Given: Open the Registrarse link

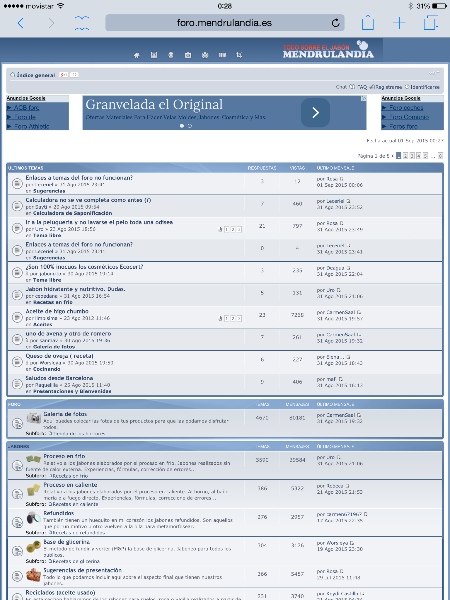Looking at the screenshot, I should [389, 87].
